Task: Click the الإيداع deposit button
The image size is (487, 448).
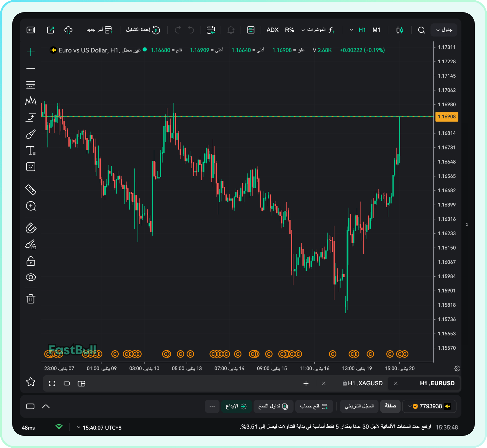Action: pyautogui.click(x=236, y=406)
